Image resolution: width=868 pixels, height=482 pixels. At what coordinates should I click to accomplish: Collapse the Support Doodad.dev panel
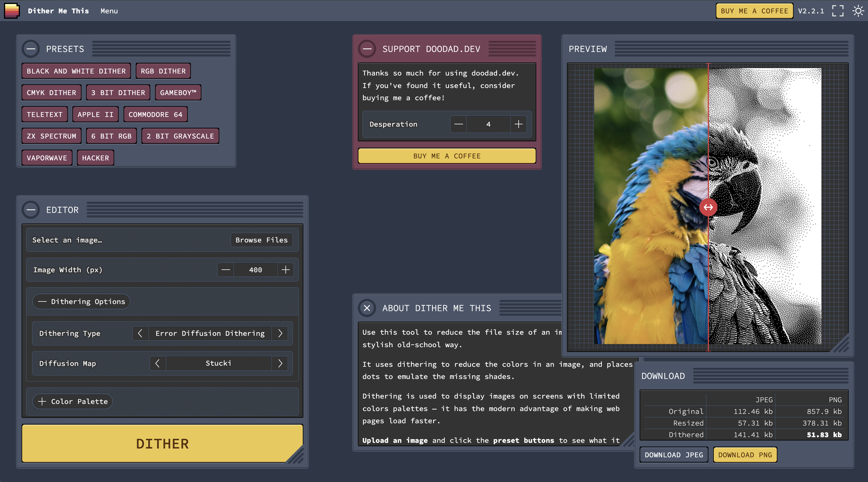click(x=367, y=49)
